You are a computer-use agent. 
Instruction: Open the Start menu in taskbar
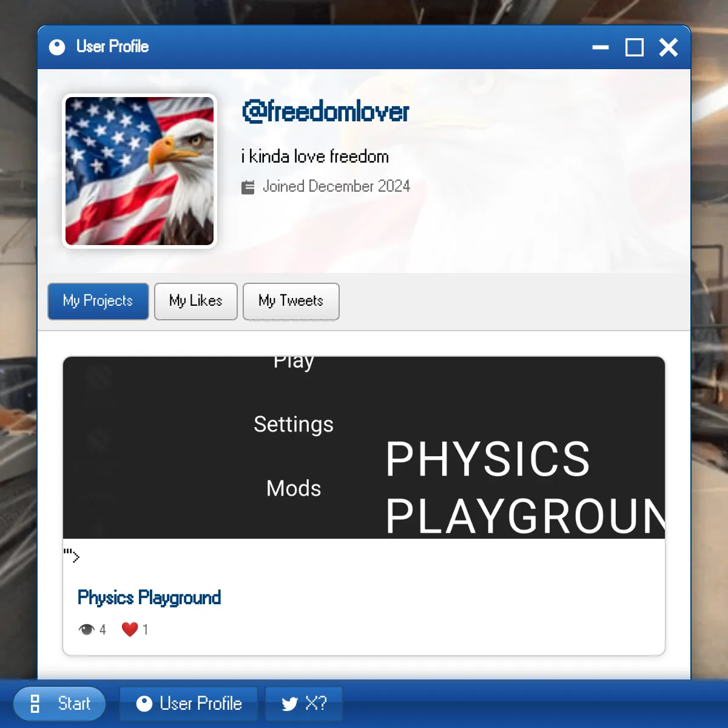[x=59, y=704]
